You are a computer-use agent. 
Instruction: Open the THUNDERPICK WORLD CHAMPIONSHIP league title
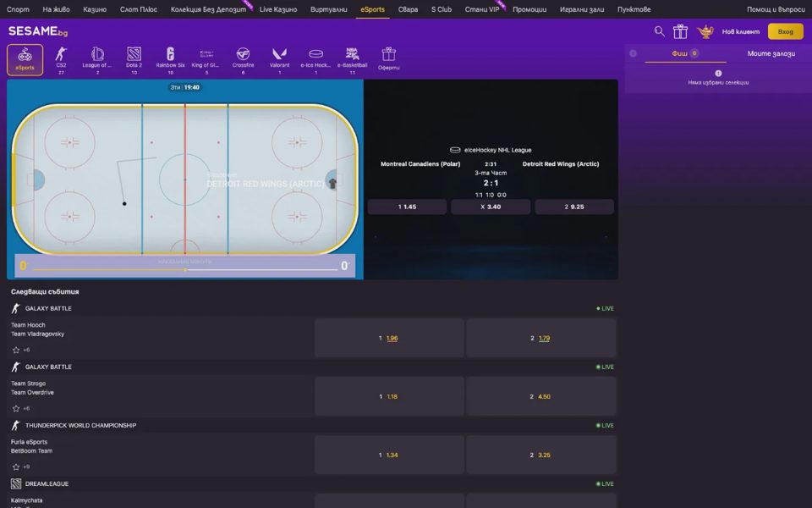(81, 426)
